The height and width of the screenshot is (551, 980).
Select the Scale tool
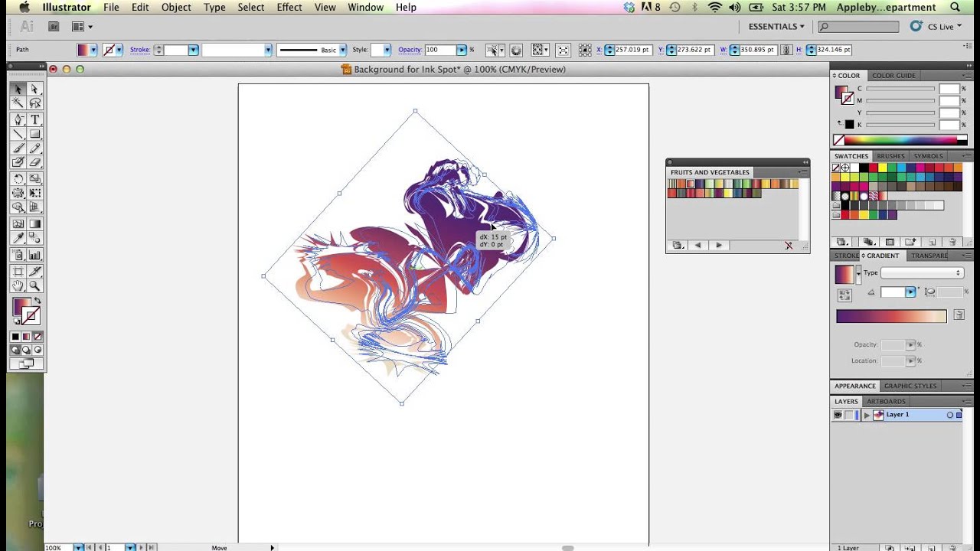click(34, 179)
